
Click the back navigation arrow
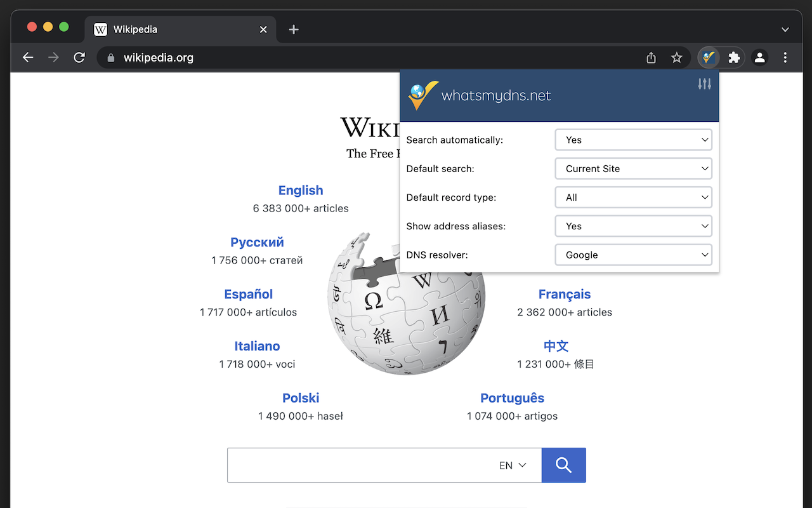(28, 57)
